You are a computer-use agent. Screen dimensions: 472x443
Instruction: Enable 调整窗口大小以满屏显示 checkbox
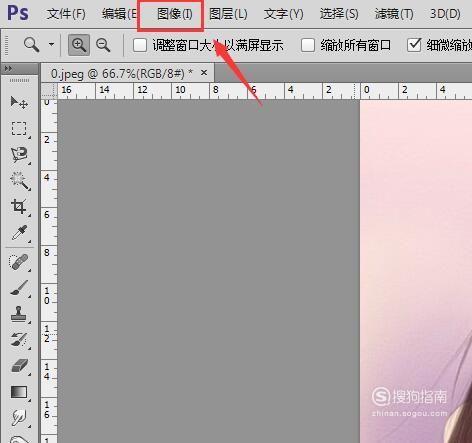(x=140, y=45)
